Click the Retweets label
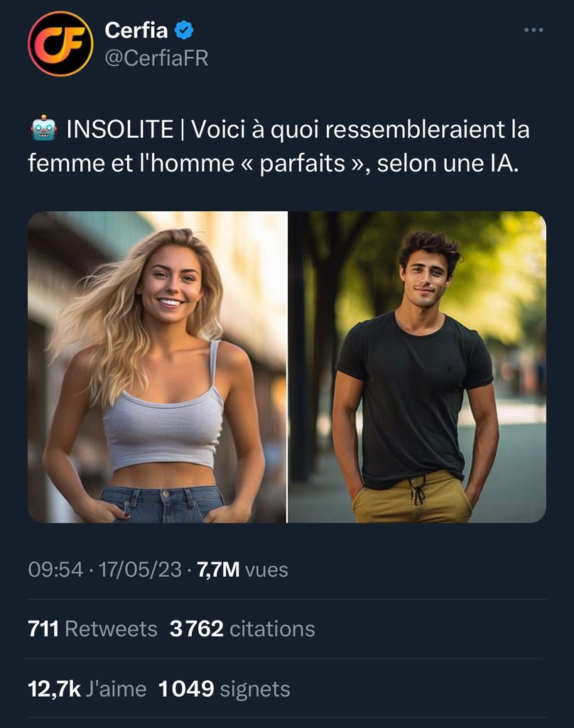The width and height of the screenshot is (574, 728). 112,628
